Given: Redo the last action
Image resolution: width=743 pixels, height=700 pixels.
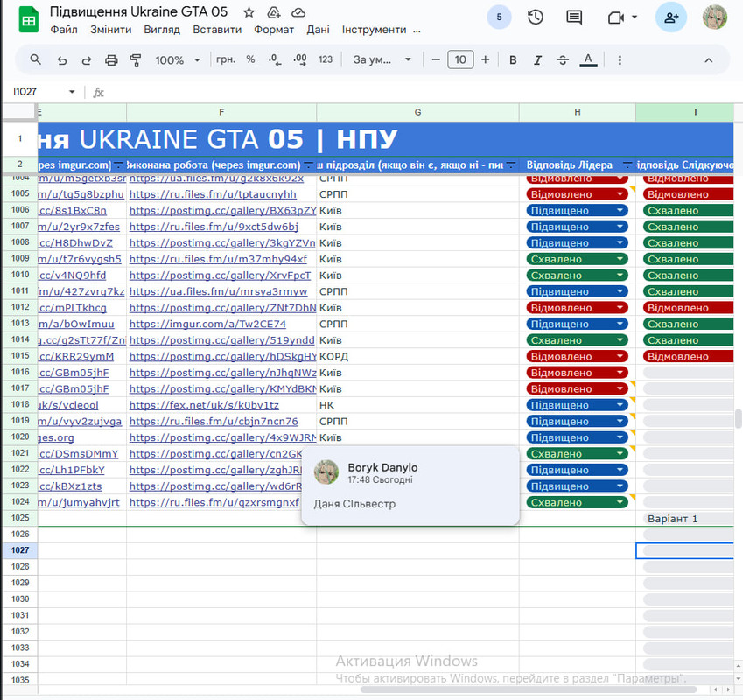Looking at the screenshot, I should [87, 60].
